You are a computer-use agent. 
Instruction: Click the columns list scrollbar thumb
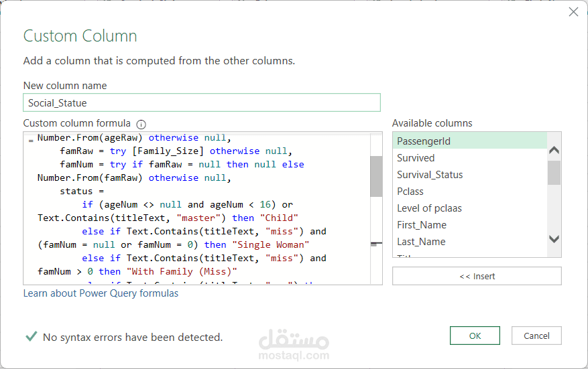pos(554,171)
